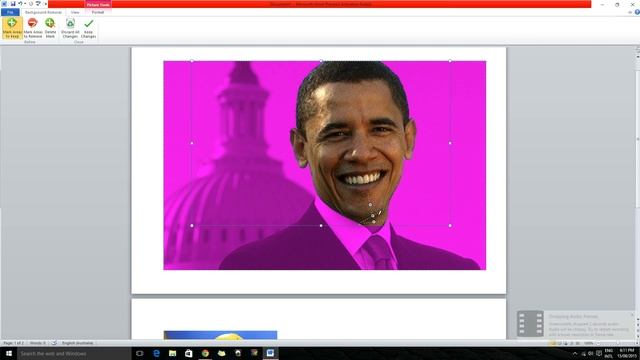Image resolution: width=640 pixels, height=360 pixels.
Task: Open the taskbar clock and date
Action: click(627, 353)
